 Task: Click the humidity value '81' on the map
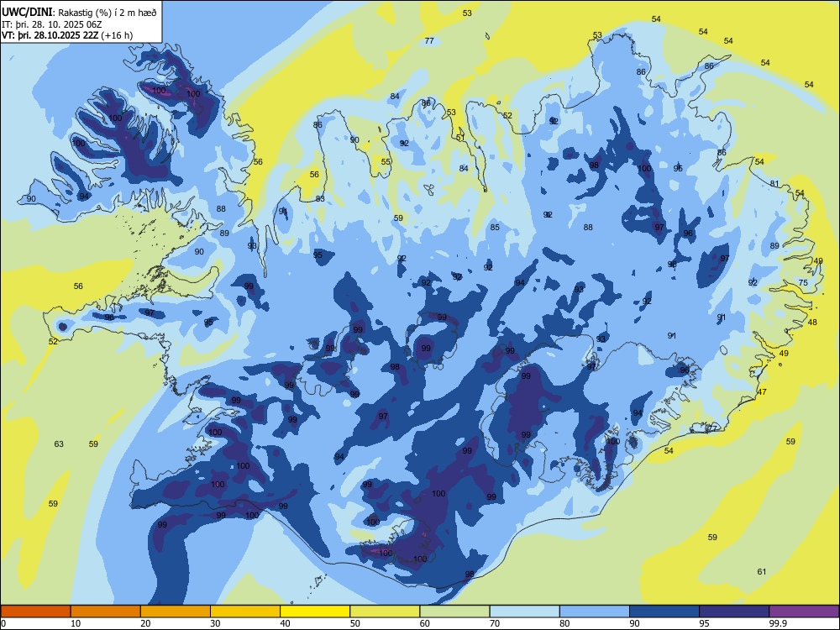click(774, 184)
